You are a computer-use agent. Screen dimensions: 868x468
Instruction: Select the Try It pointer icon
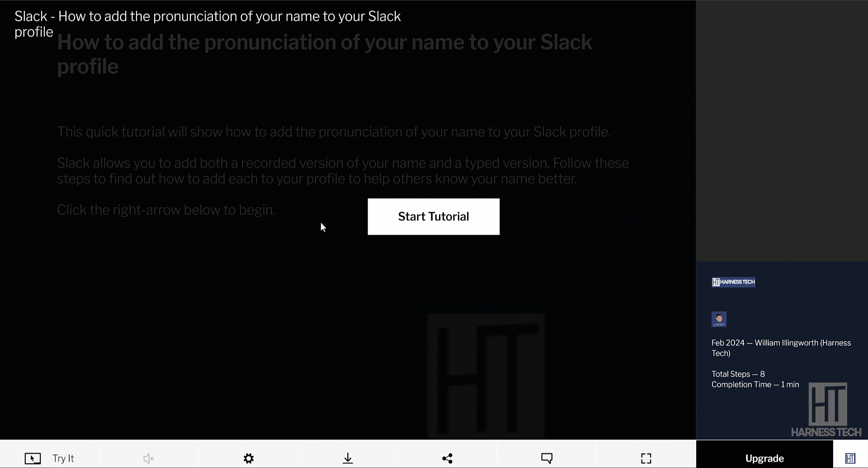(x=32, y=458)
